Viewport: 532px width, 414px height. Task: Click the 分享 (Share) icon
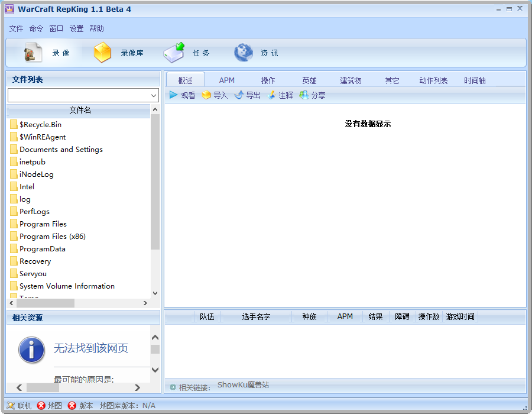pos(304,95)
